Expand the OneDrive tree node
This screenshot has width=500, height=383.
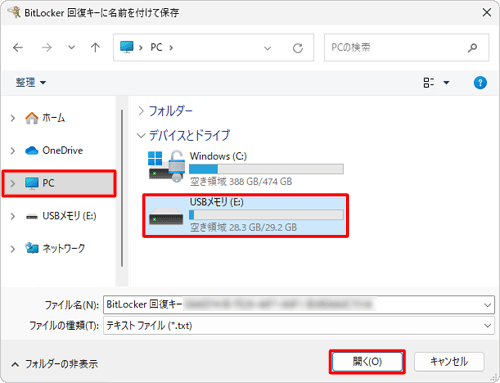(13, 151)
